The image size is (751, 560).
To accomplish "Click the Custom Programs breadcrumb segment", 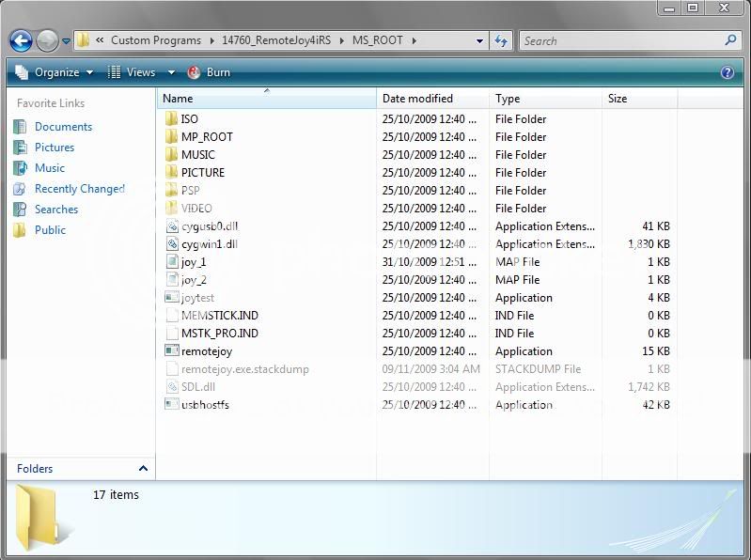I will 156,41.
